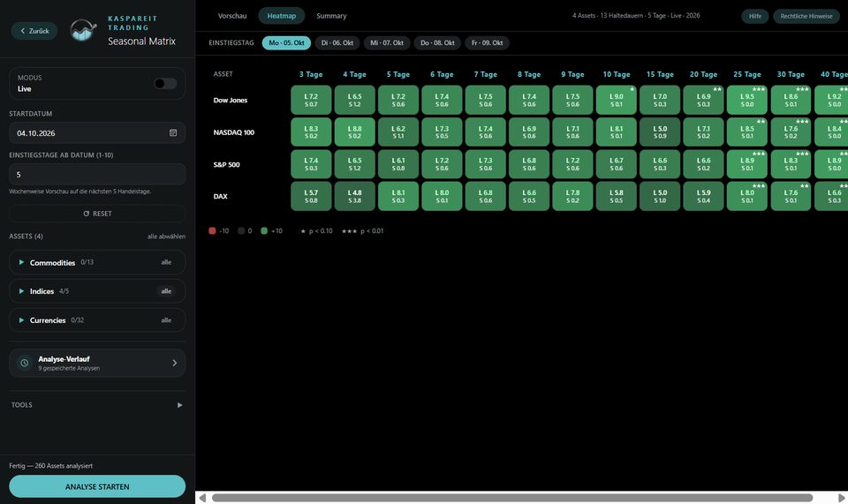Click the scroll-left arrow of horizontal scrollbar
The height and width of the screenshot is (504, 848).
point(202,498)
